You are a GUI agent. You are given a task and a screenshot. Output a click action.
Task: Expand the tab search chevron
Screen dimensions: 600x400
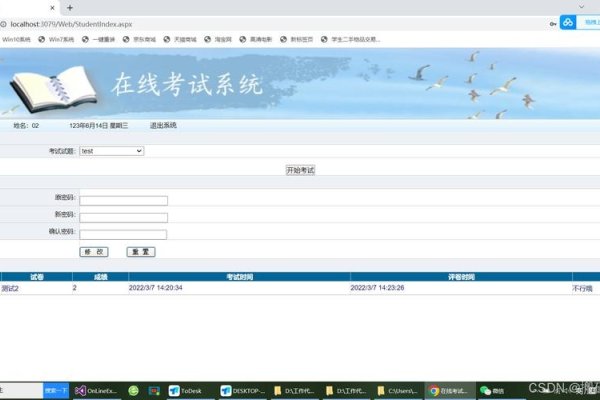(581, 7)
